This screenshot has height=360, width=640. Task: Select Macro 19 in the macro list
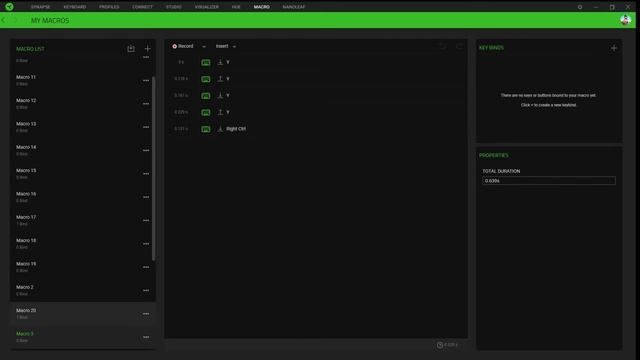82,267
